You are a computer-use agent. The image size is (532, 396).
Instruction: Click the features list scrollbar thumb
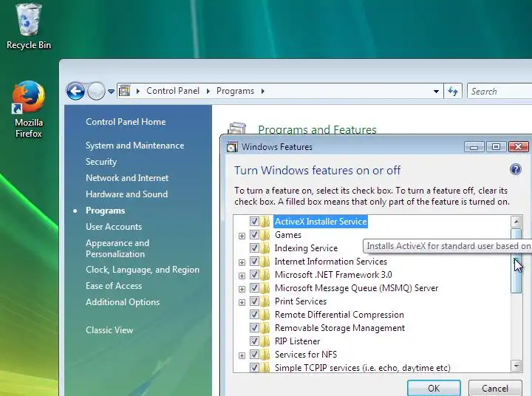point(516,260)
